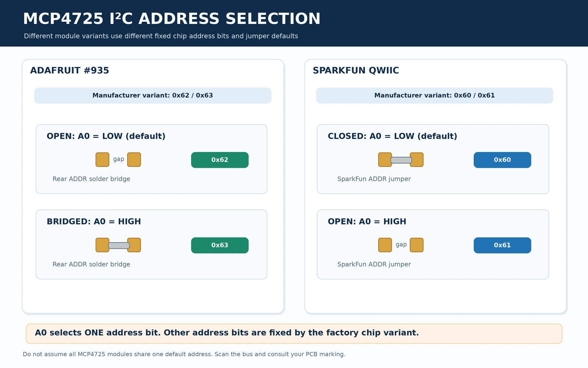Click the left gold pad in SparkFun OPEN card

tap(385, 245)
